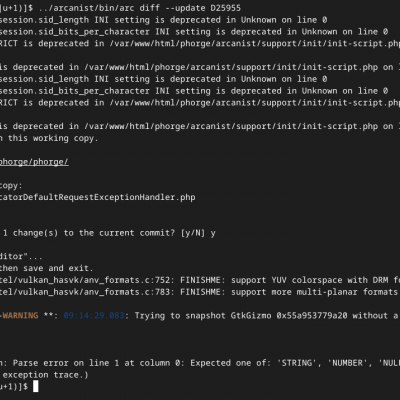Click the 'then save and exit.' line
This screenshot has width=400, height=400.
coord(46,268)
